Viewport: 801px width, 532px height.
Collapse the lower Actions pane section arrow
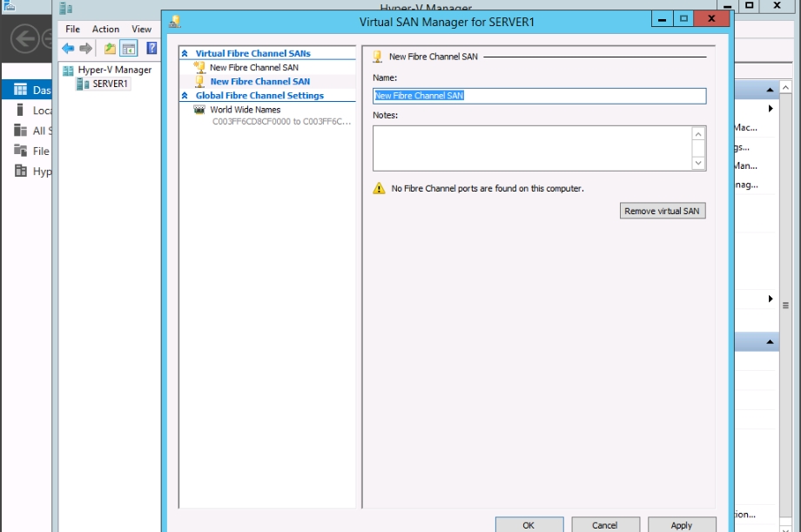click(x=770, y=342)
